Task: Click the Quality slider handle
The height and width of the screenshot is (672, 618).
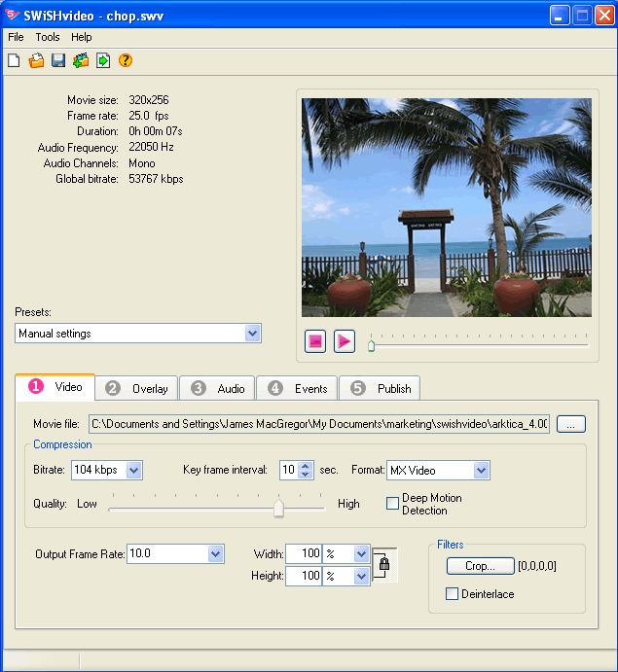Action: pos(278,508)
